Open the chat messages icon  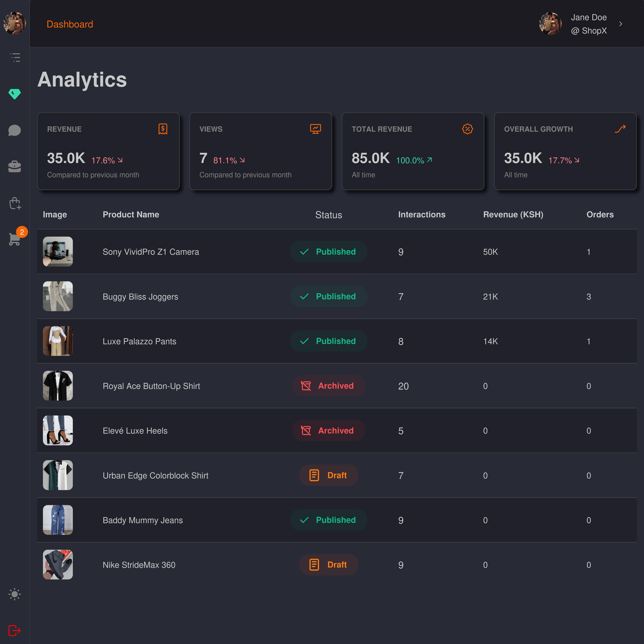[x=15, y=130]
